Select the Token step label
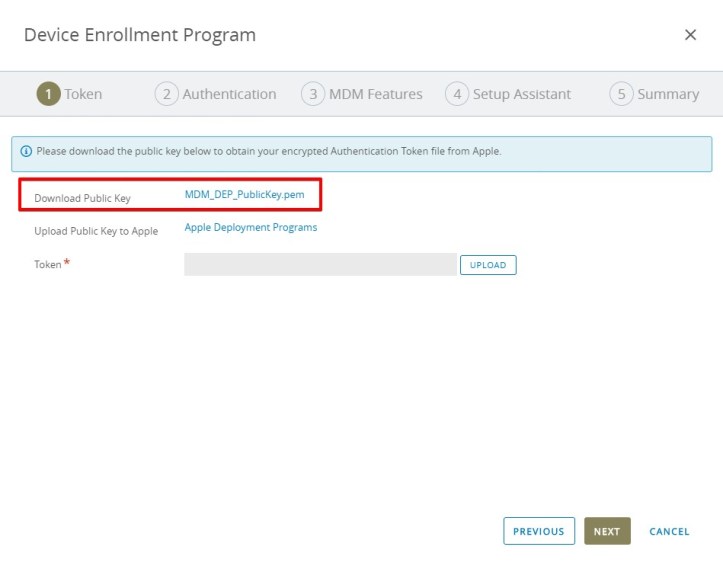 [x=83, y=94]
